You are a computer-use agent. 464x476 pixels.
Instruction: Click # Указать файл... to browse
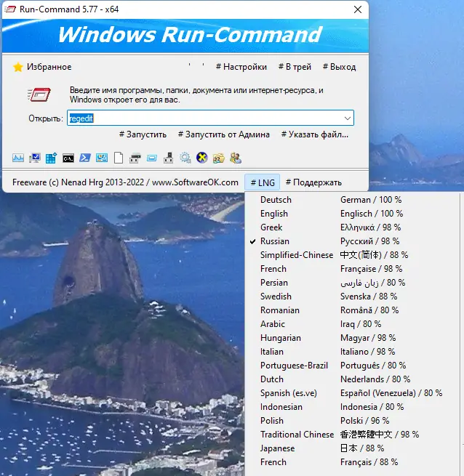315,134
